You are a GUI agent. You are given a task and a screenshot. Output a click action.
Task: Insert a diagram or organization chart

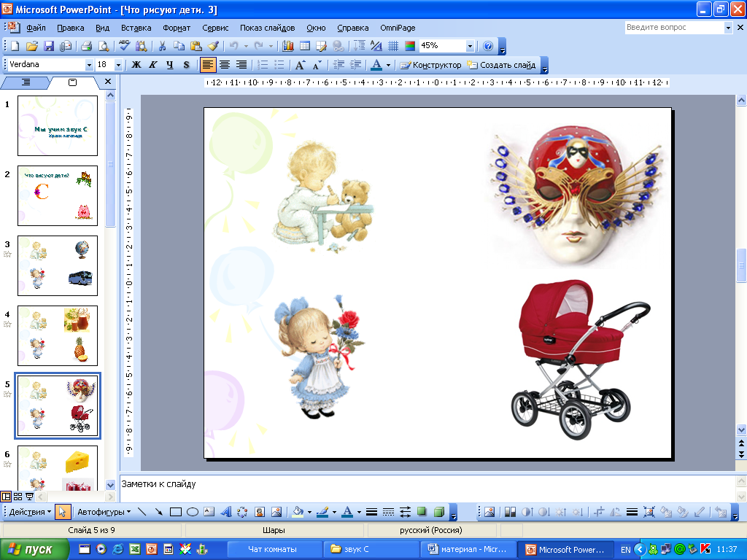point(242,512)
